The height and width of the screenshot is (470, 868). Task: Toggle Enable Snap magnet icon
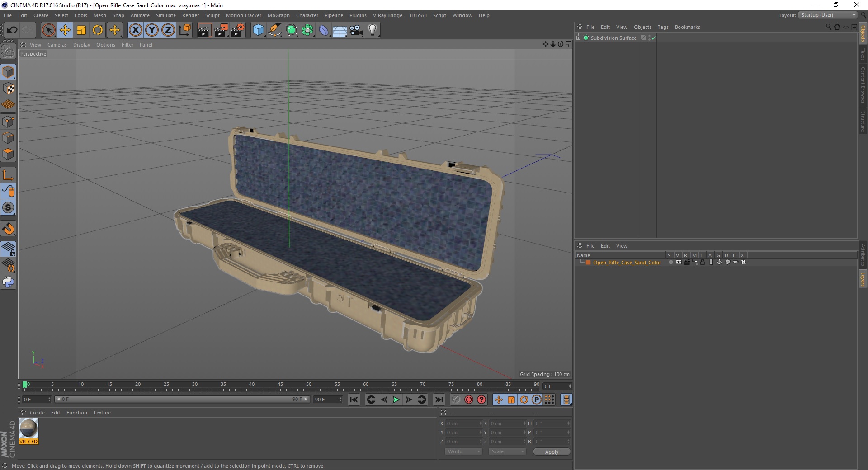8,229
